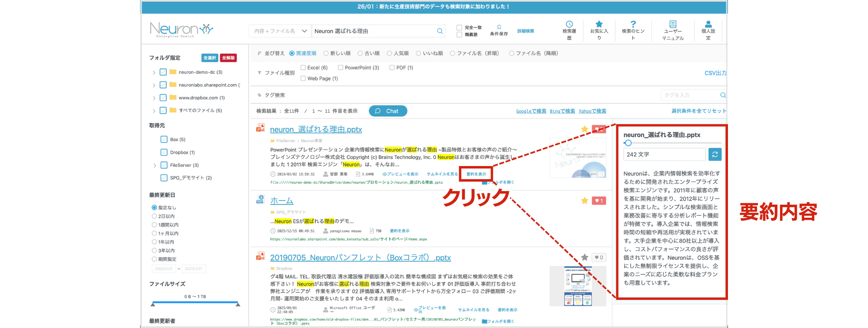Click 選択条件を全てリセット link
Image resolution: width=868 pixels, height=328 pixels.
[699, 111]
